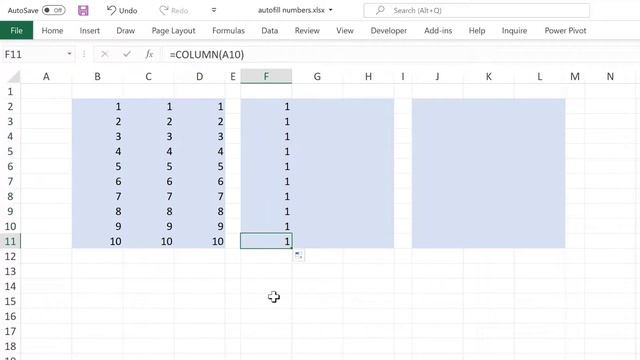Image resolution: width=640 pixels, height=360 pixels.
Task: Click the formula bar options dots handle
Action: (84, 54)
